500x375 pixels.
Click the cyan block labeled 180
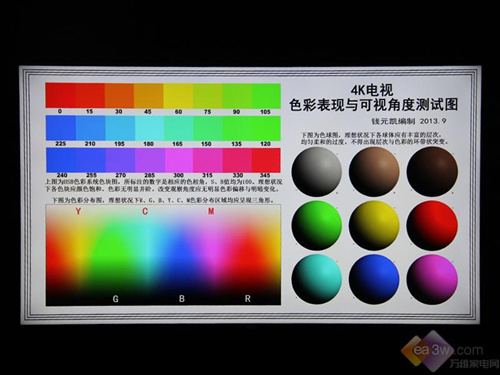[x=149, y=128]
